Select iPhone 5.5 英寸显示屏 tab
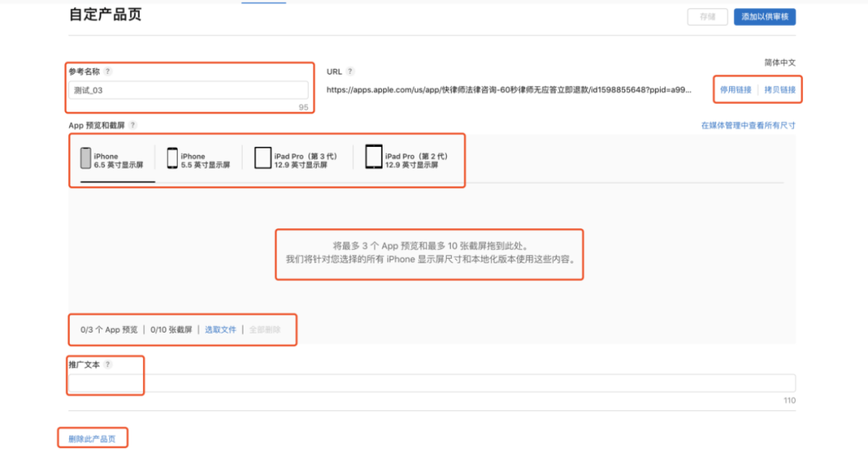This screenshot has height=449, width=868. tap(199, 159)
